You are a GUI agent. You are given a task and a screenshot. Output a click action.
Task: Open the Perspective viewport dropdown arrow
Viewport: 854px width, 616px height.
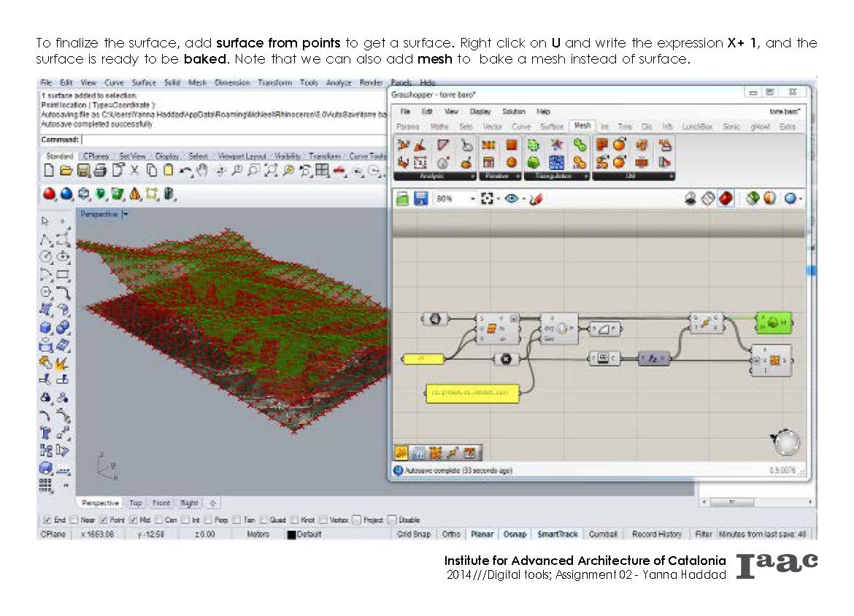pyautogui.click(x=125, y=215)
